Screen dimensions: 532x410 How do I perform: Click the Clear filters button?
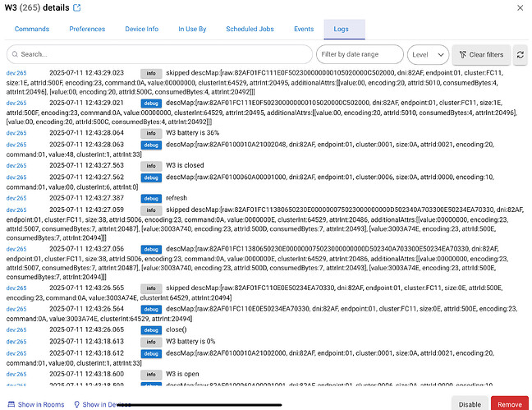click(x=481, y=55)
